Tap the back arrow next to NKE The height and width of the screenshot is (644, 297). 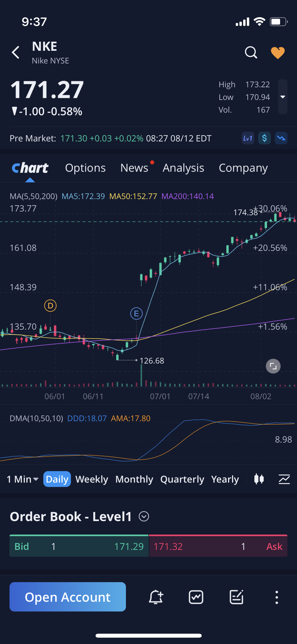(16, 52)
